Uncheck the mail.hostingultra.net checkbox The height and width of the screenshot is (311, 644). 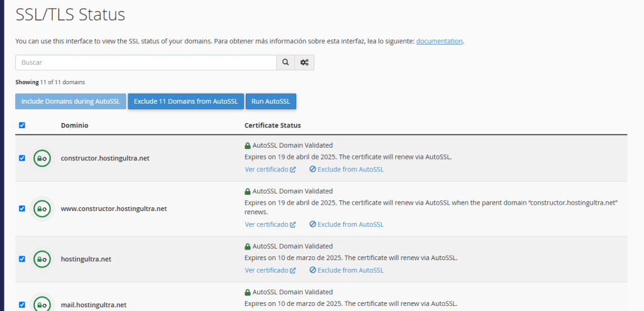tap(22, 305)
